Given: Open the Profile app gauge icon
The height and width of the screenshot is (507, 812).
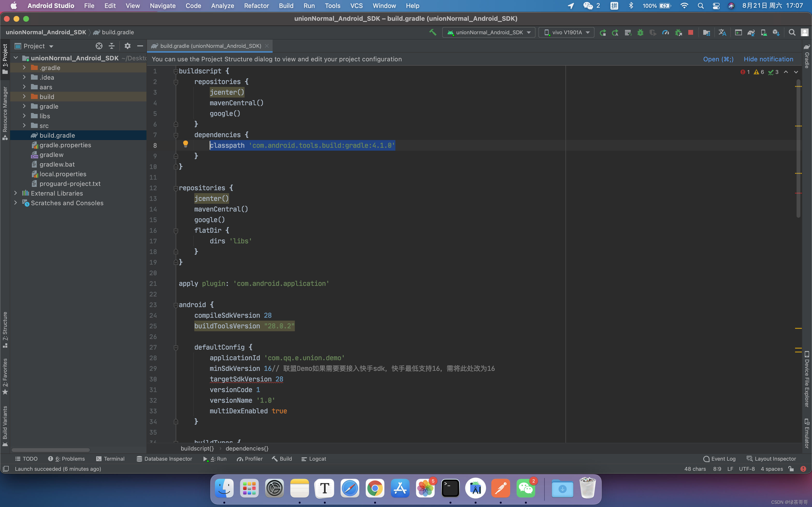Looking at the screenshot, I should [665, 33].
